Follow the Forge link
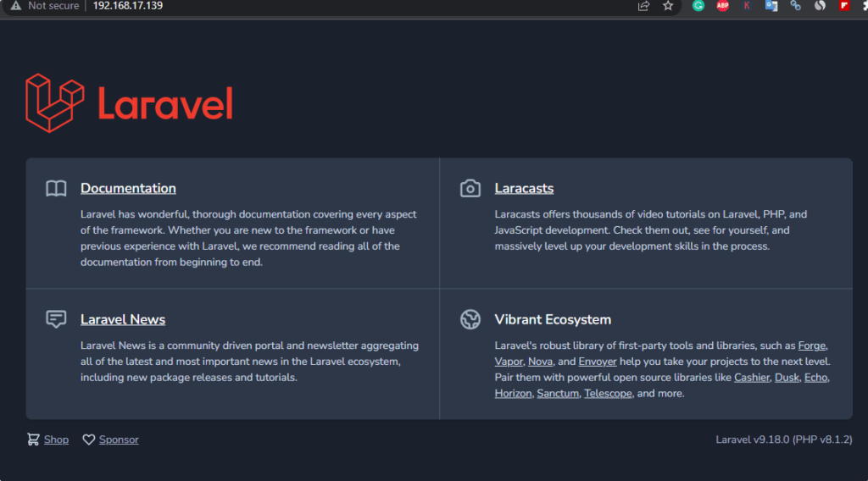The width and height of the screenshot is (868, 481). (811, 346)
